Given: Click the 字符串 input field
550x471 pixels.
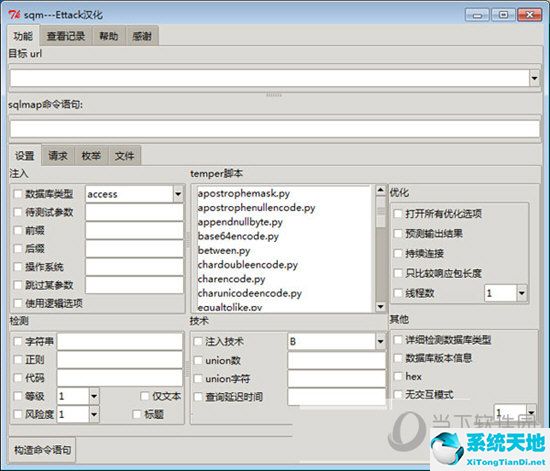Looking at the screenshot, I should tap(120, 341).
